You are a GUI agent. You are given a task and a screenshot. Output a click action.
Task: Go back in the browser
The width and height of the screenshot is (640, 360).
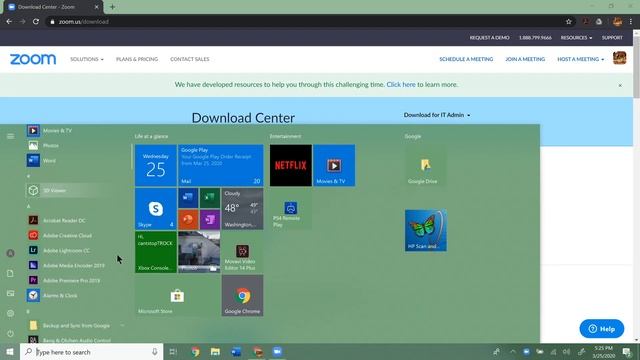[x=9, y=22]
